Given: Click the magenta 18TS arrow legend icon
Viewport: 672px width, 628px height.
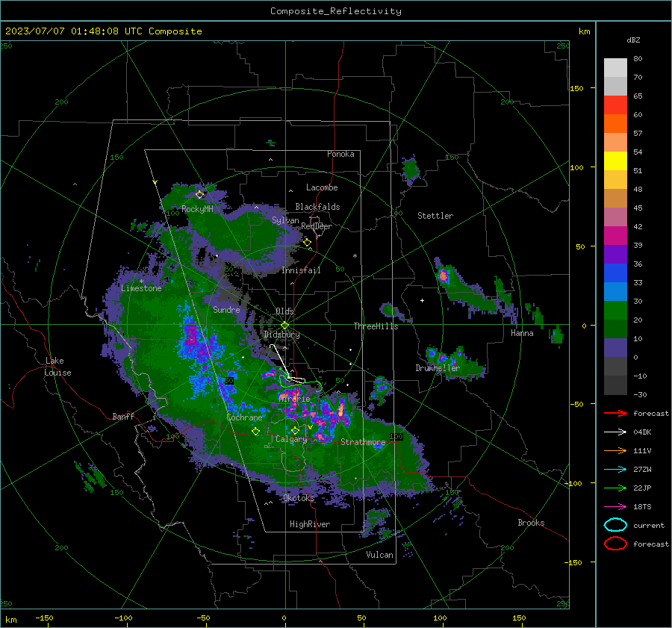Looking at the screenshot, I should [x=615, y=506].
